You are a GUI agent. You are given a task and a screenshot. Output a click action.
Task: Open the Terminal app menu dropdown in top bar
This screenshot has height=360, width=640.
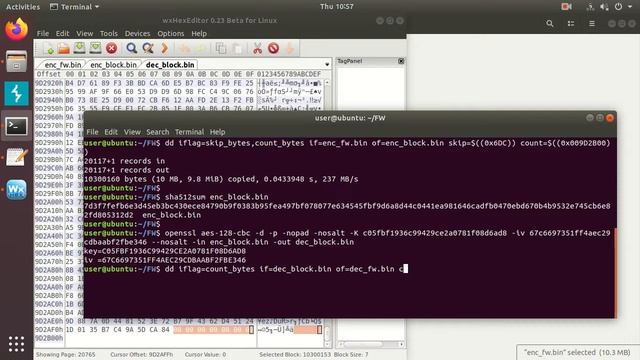(74, 7)
